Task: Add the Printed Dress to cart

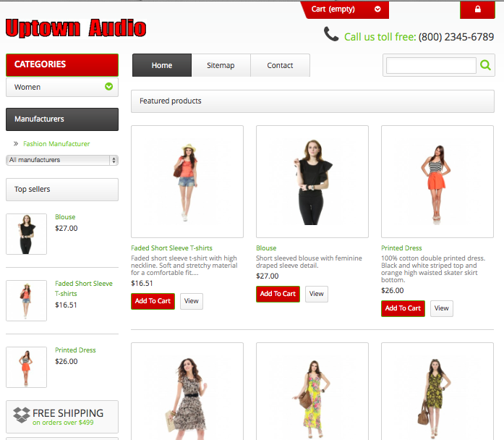Action: tap(403, 308)
